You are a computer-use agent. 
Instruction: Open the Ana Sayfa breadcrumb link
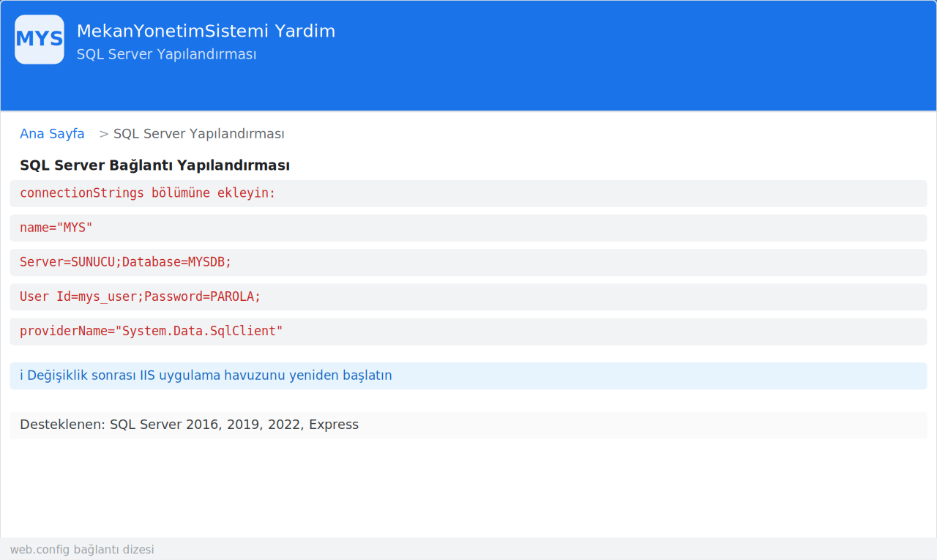point(52,134)
